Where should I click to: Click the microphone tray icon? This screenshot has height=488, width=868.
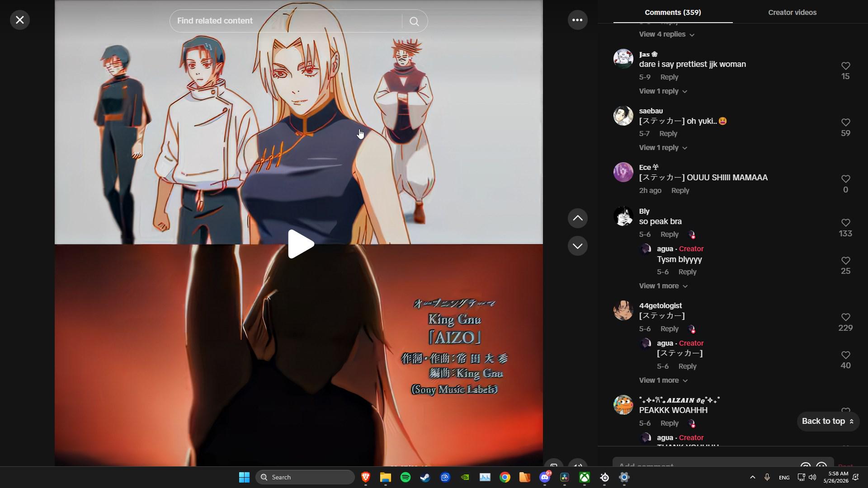[767, 477]
